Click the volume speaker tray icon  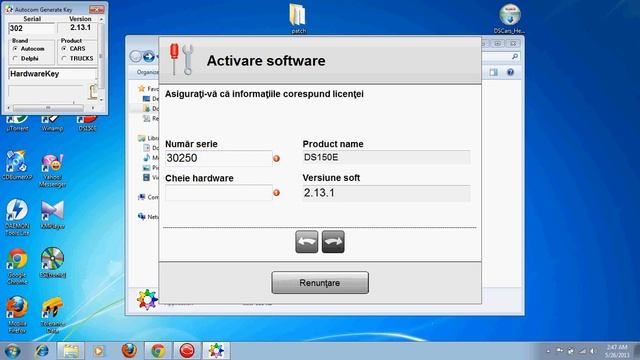(592, 351)
